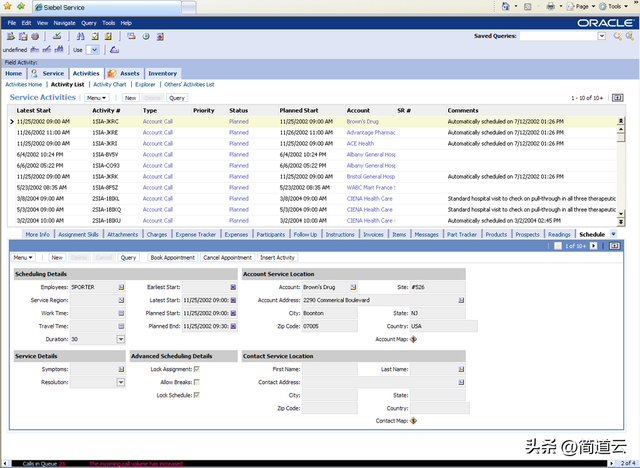Open the Last Name picker icon
Viewport: 640px width, 468px height.
461,369
